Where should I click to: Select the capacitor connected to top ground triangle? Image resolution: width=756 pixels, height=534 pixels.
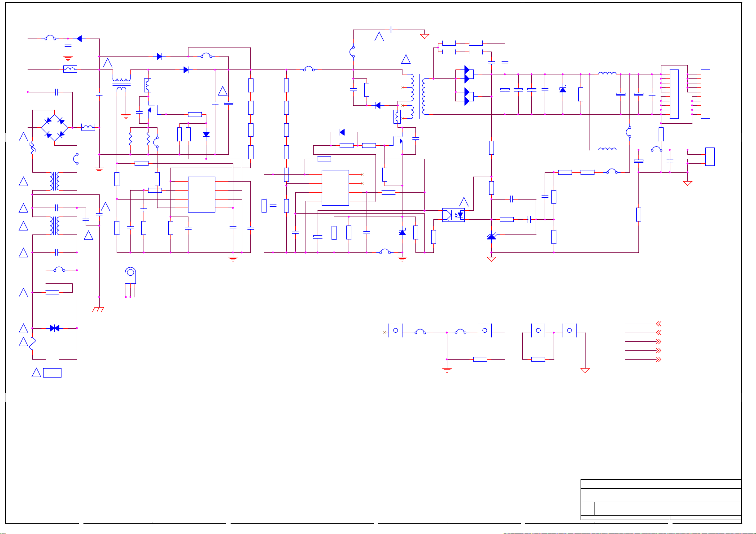391,30
